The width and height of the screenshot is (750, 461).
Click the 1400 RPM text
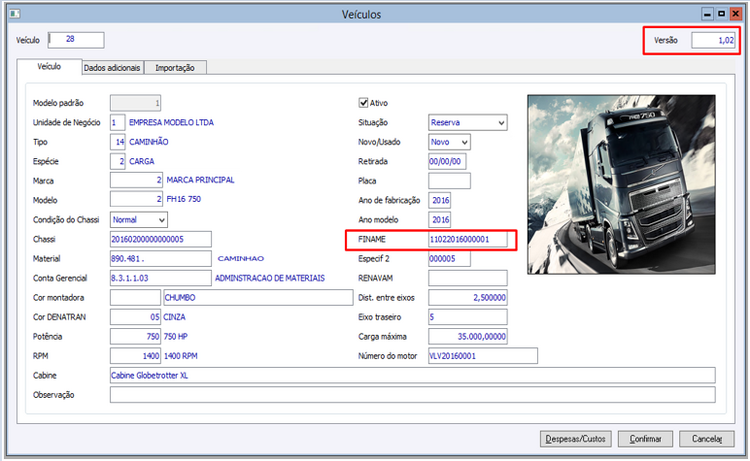tap(181, 356)
